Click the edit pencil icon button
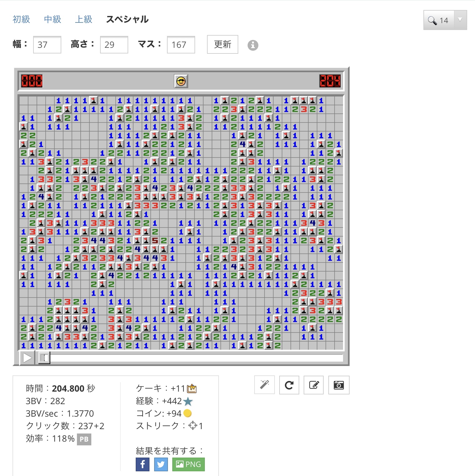This screenshot has height=476, width=475. (314, 385)
